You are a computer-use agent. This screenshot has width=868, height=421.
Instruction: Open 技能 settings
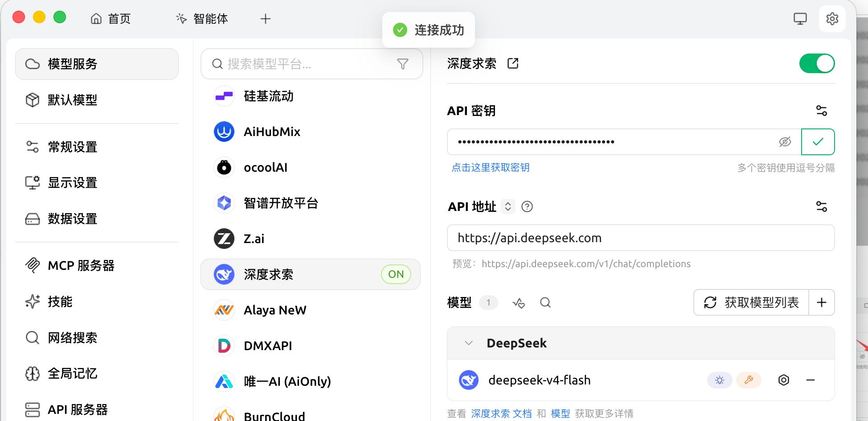97,301
